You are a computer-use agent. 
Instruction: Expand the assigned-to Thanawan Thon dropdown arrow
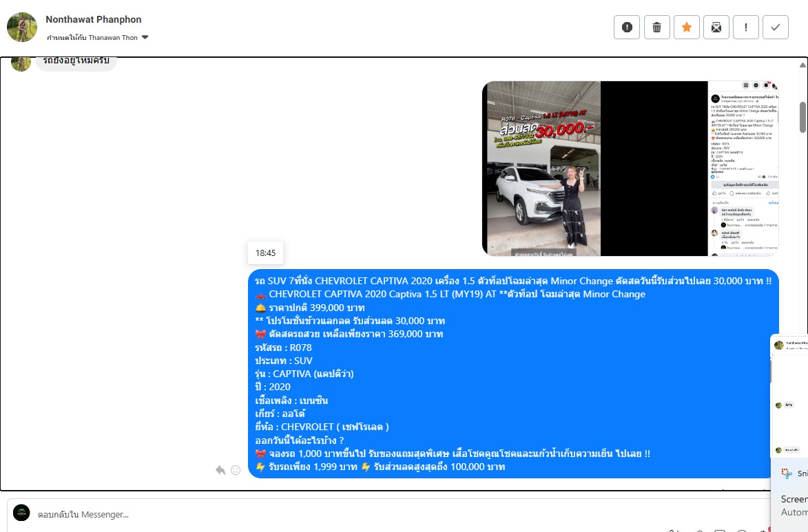(x=145, y=37)
